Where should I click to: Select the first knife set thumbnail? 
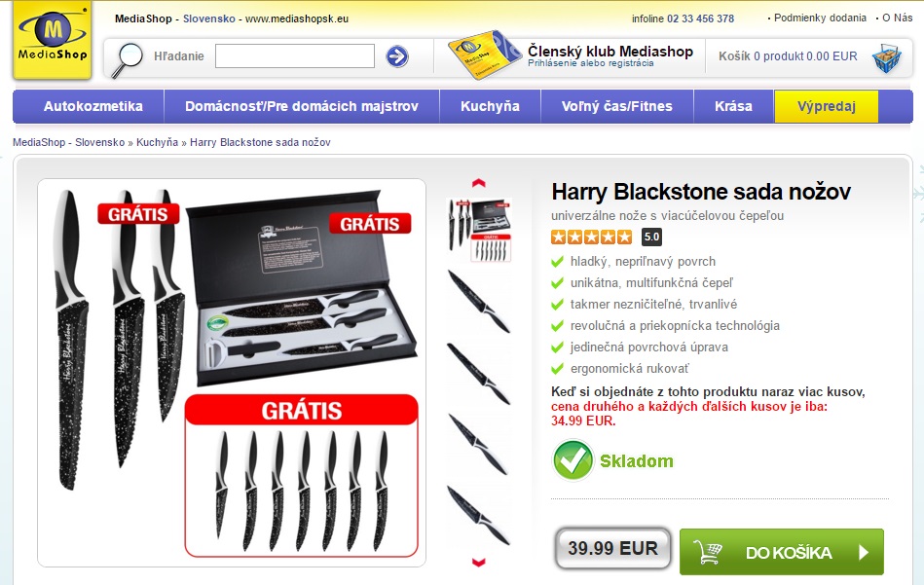point(480,231)
